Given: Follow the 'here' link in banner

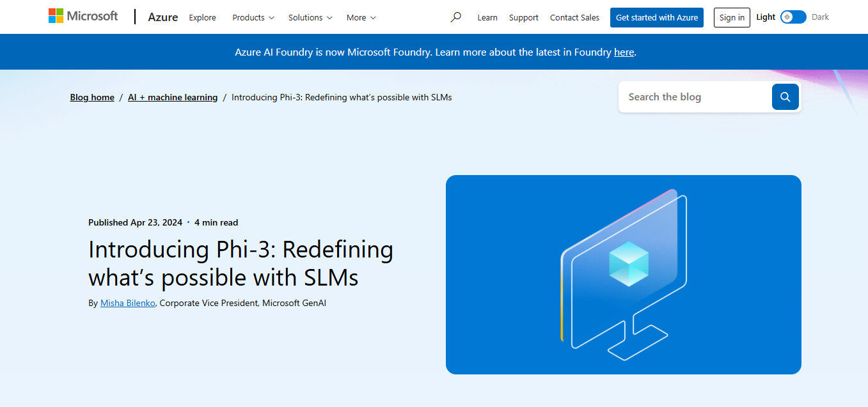Looking at the screenshot, I should (x=624, y=52).
